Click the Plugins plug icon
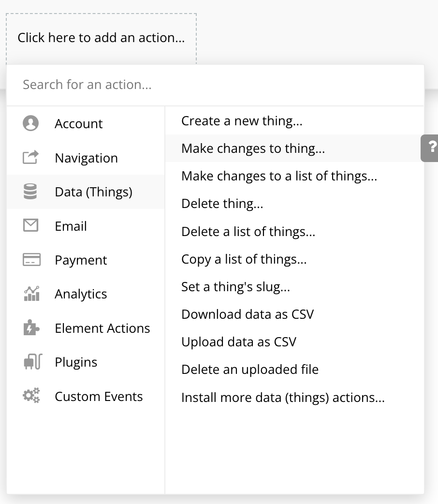Viewport: 438px width, 504px height. pos(33,362)
